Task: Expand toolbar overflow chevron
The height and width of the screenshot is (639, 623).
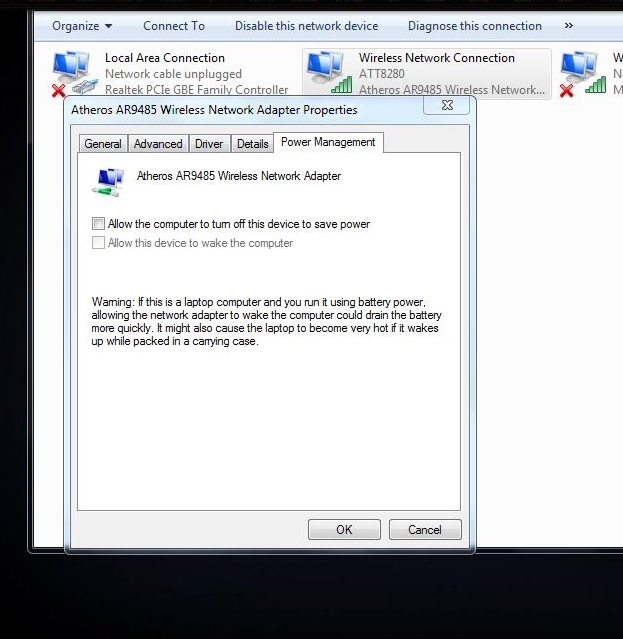Action: pos(569,26)
